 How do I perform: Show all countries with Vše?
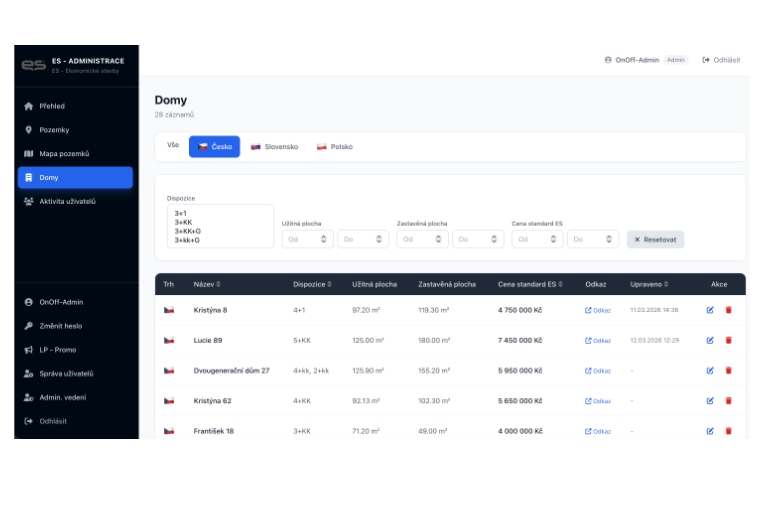(x=173, y=146)
